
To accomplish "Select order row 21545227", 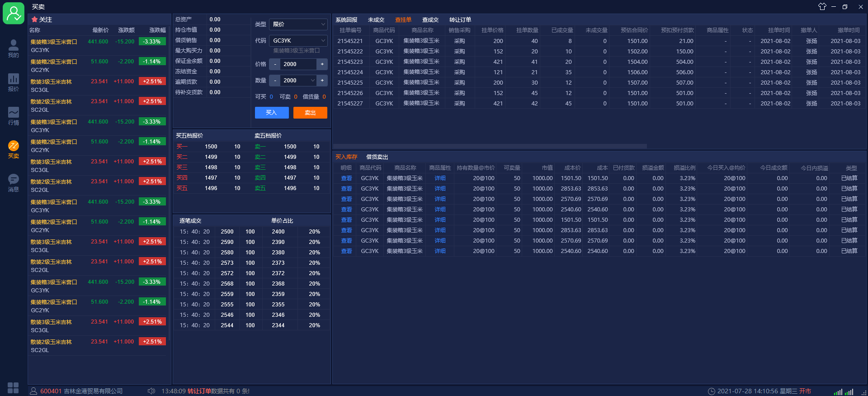I will coord(599,104).
